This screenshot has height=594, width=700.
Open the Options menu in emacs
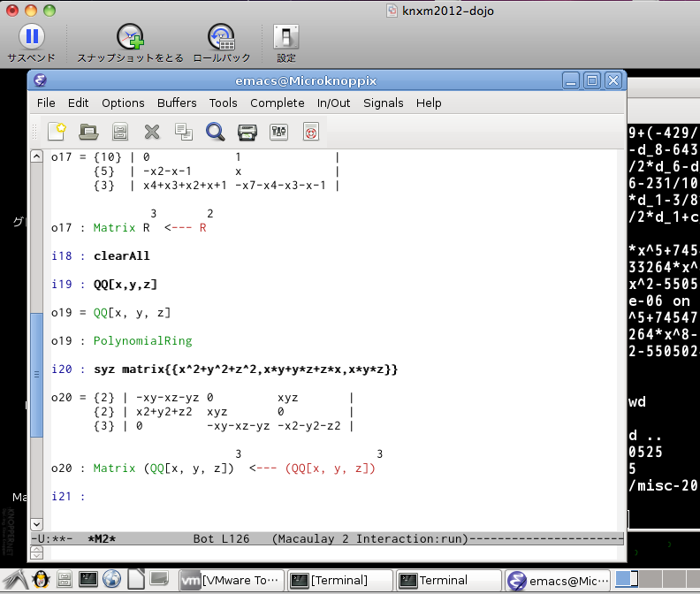pos(123,103)
